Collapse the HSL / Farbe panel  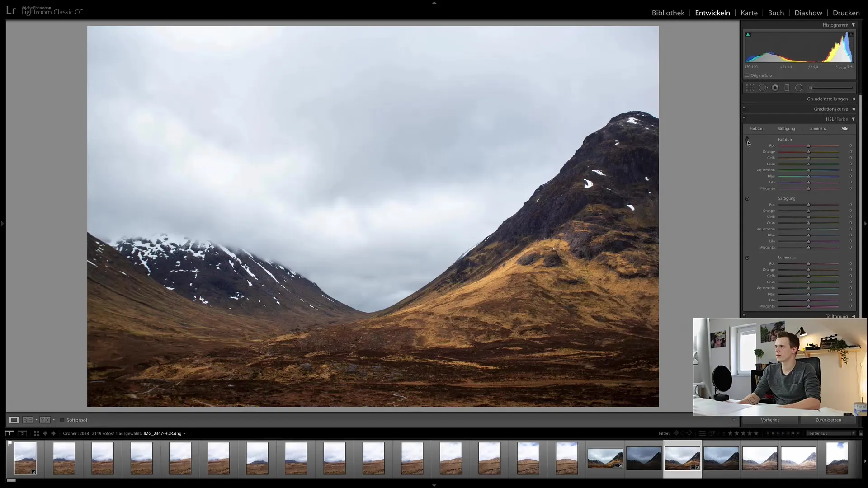click(853, 119)
